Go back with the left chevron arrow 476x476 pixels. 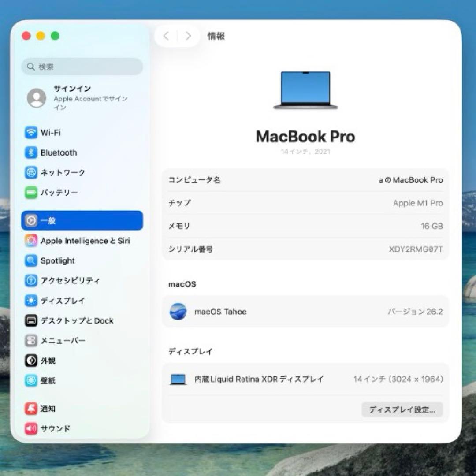[x=166, y=36]
